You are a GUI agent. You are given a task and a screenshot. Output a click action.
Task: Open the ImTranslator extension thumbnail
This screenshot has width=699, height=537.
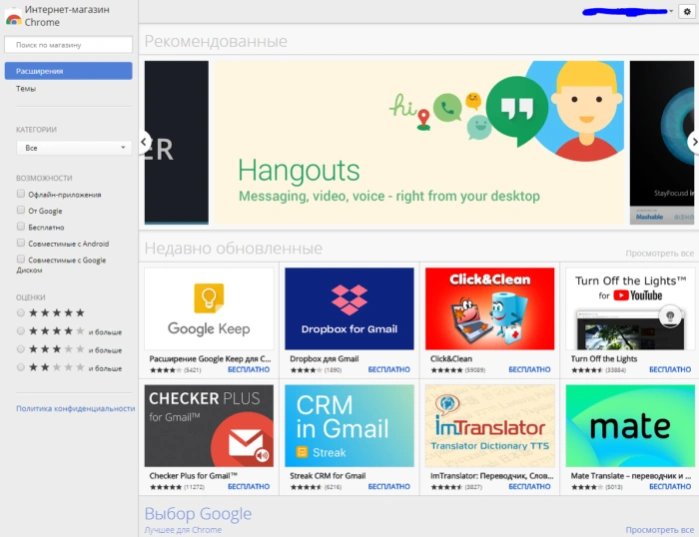489,426
